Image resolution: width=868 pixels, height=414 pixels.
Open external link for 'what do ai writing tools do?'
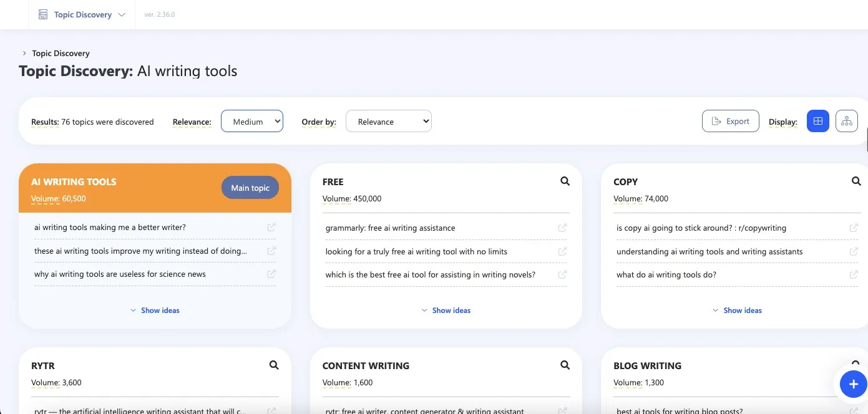pyautogui.click(x=854, y=275)
